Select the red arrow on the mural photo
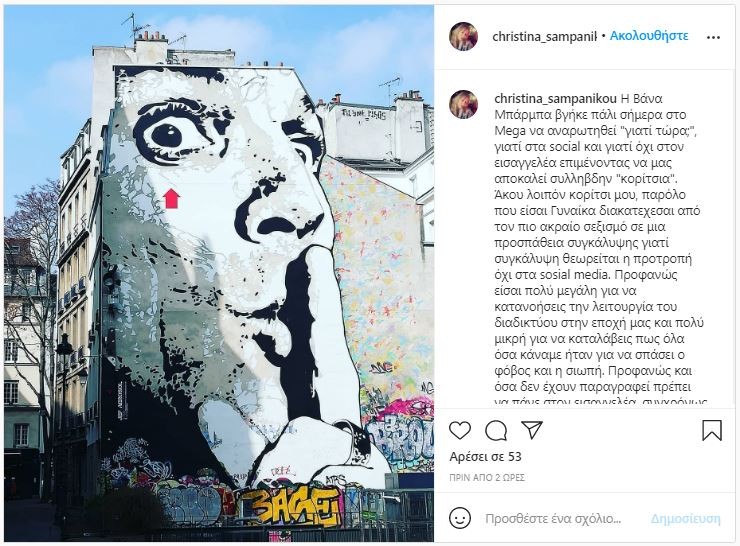 [x=172, y=198]
